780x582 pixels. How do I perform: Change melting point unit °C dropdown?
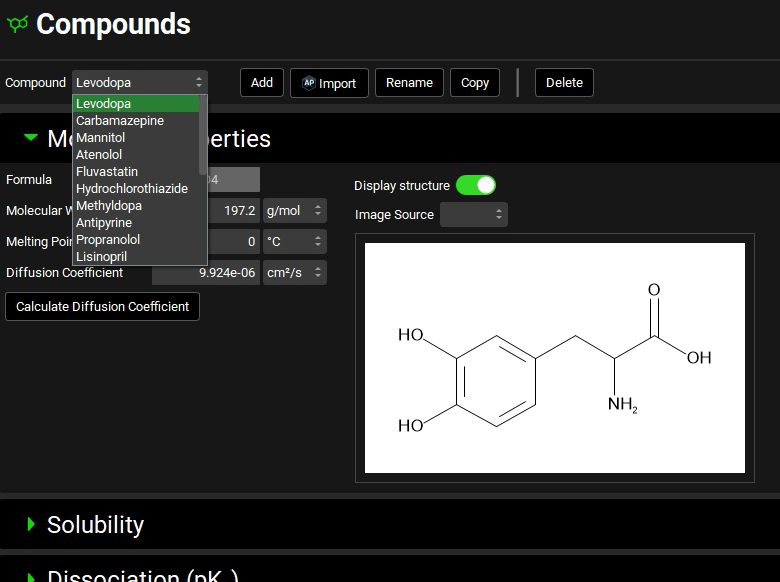coord(294,242)
